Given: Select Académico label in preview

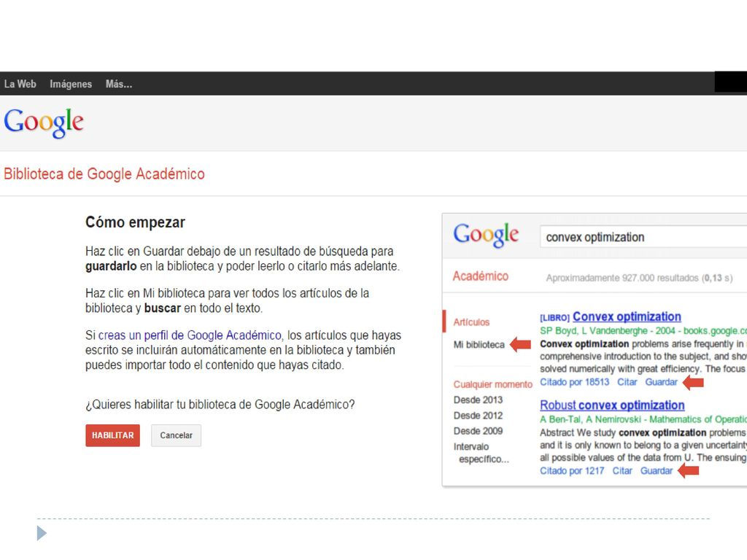Looking at the screenshot, I should click(480, 276).
